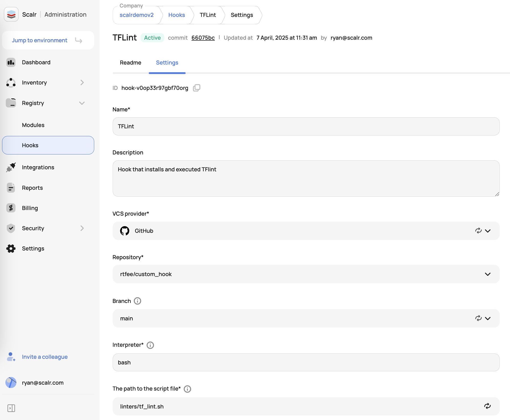Click the Interpreter info icon
Image resolution: width=510 pixels, height=420 pixels.
pyautogui.click(x=150, y=345)
